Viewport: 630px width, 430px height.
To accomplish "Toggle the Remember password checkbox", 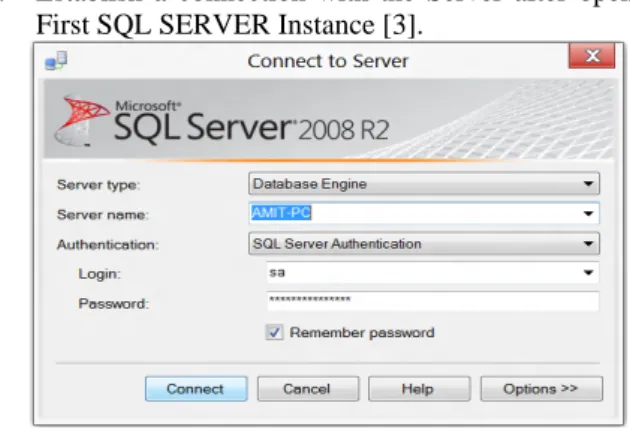I will (274, 332).
